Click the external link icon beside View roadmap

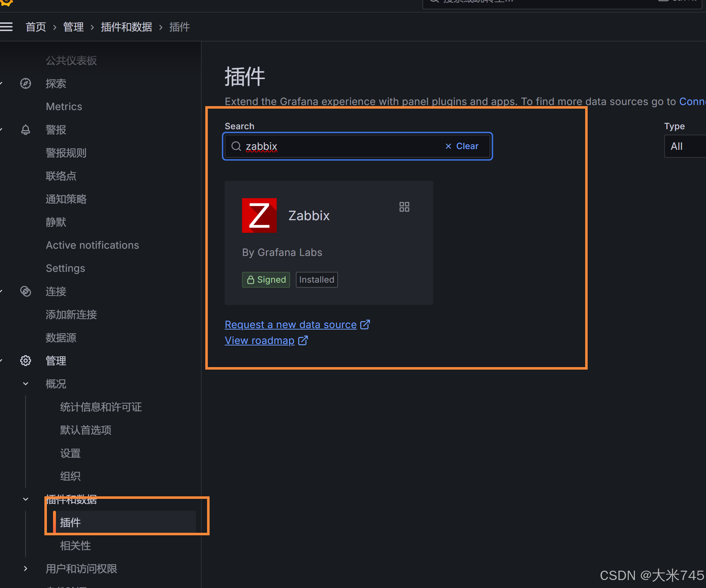tap(303, 340)
